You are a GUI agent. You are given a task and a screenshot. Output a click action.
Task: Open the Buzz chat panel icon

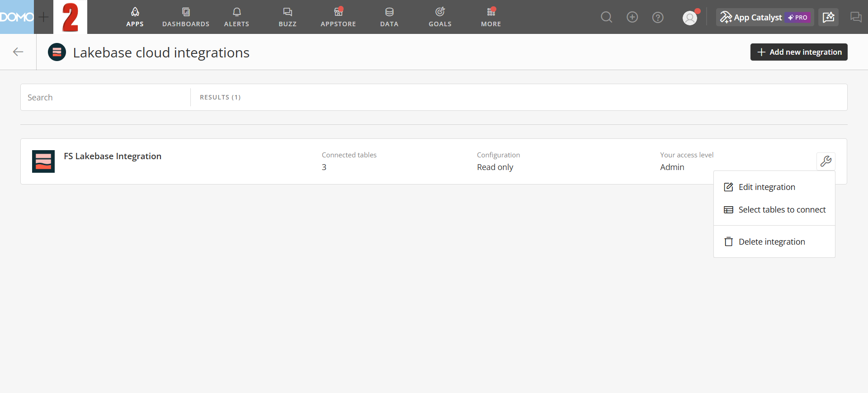[856, 17]
